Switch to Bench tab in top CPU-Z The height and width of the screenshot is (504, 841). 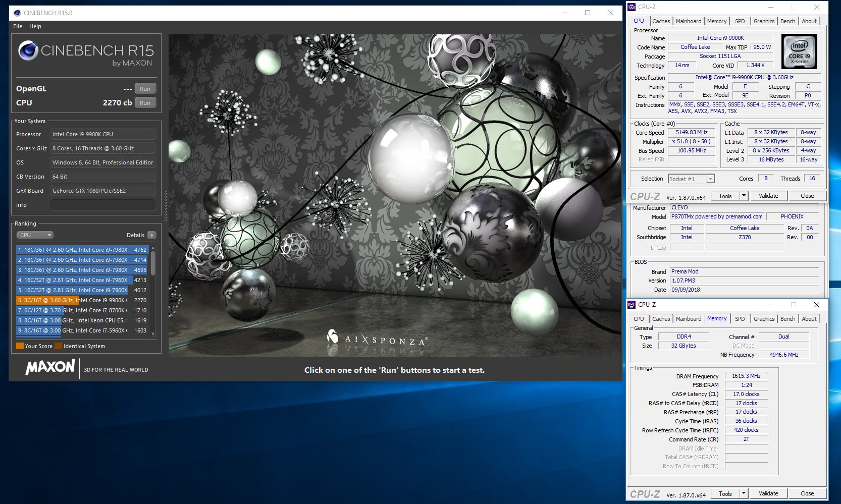click(787, 21)
